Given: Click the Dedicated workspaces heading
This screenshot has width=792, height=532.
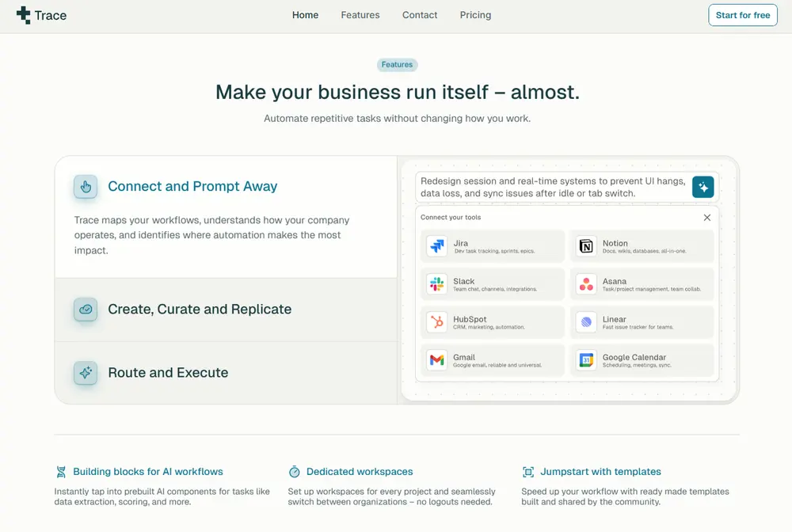Looking at the screenshot, I should pyautogui.click(x=360, y=472).
